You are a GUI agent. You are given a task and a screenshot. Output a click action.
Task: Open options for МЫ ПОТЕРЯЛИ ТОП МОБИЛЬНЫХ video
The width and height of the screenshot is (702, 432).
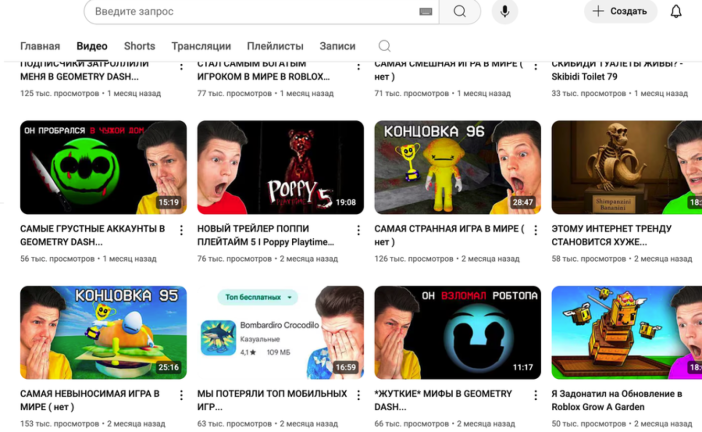[358, 395]
